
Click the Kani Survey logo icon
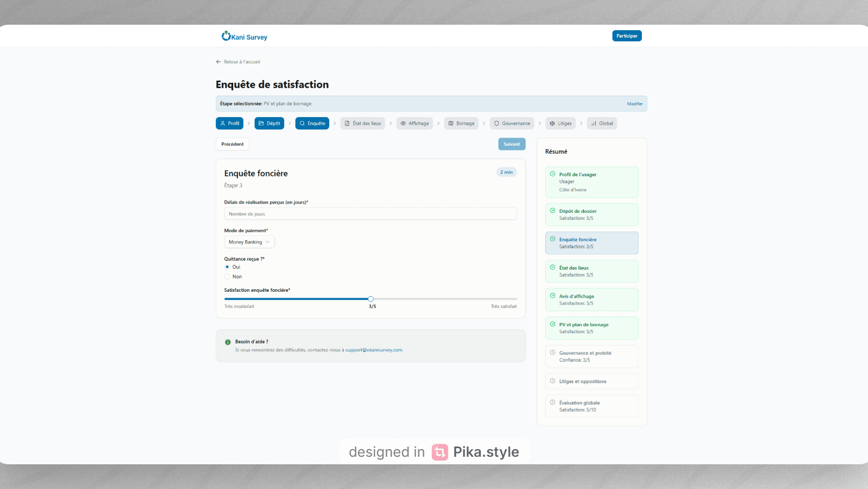(x=226, y=36)
